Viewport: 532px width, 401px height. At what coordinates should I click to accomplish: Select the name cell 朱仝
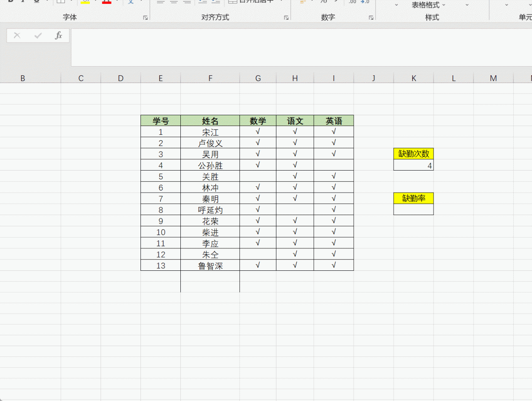pos(210,254)
